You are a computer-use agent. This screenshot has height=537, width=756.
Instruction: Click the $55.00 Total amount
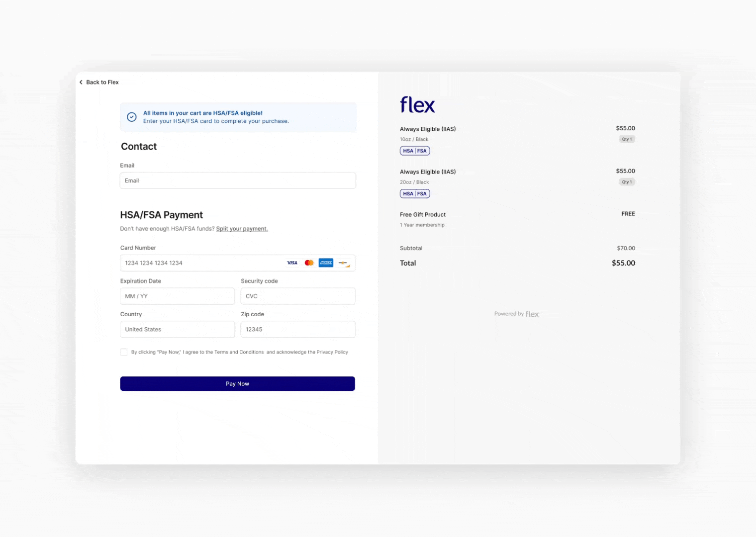(624, 263)
